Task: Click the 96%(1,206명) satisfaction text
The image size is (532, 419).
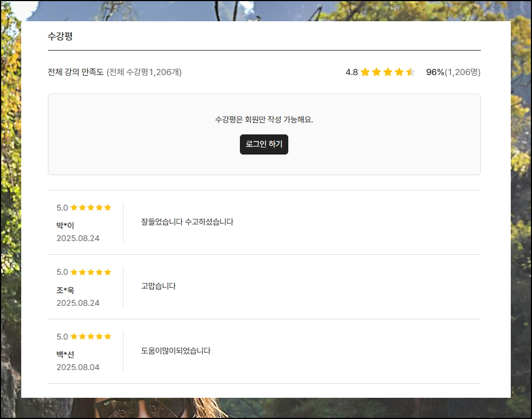Action: click(453, 72)
